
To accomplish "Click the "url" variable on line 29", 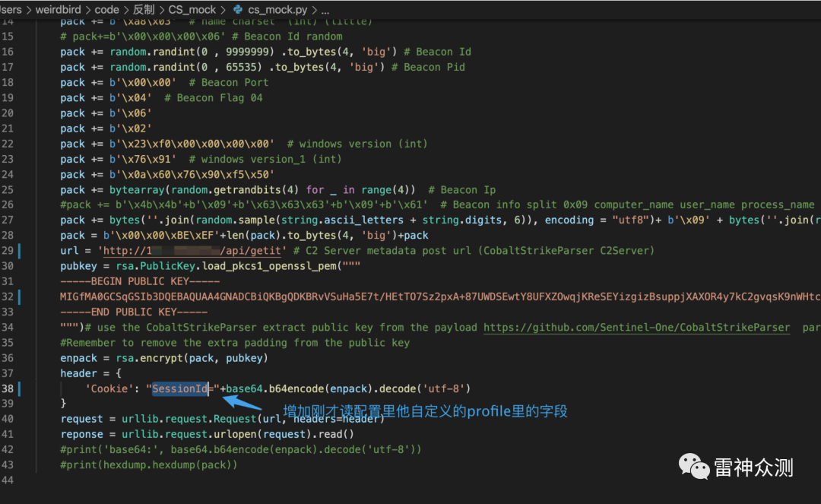I will [69, 251].
